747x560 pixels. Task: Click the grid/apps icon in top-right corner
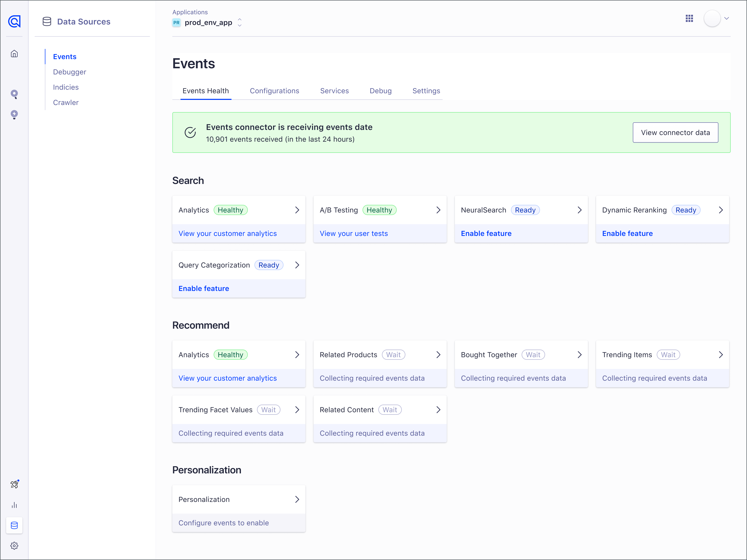click(690, 19)
